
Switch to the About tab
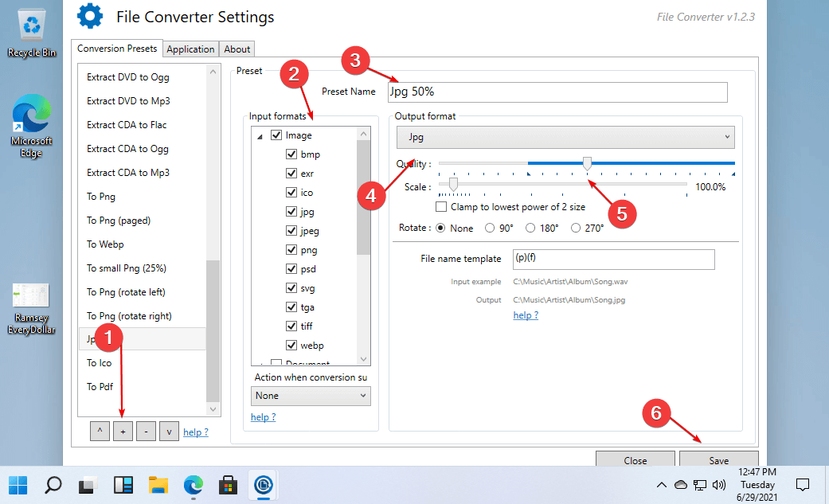pos(237,49)
